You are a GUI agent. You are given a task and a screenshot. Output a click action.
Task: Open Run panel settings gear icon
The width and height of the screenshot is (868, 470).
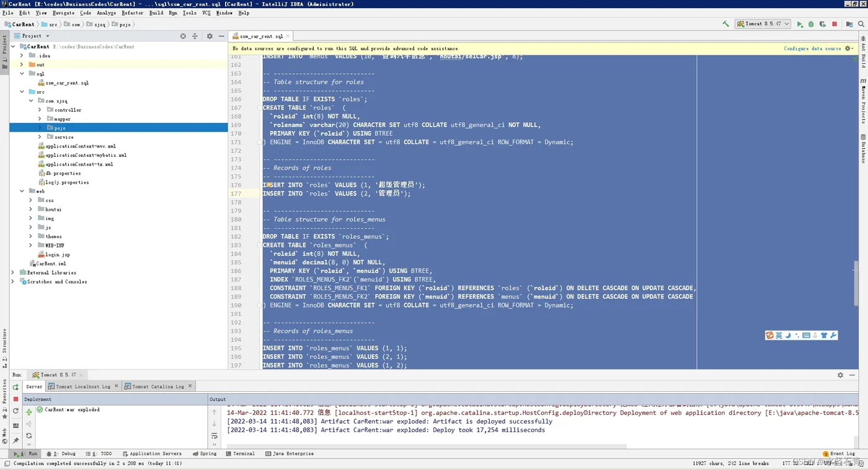pos(841,375)
